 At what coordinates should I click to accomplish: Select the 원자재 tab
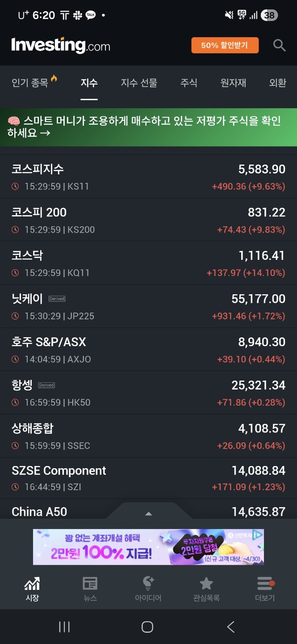coord(233,83)
